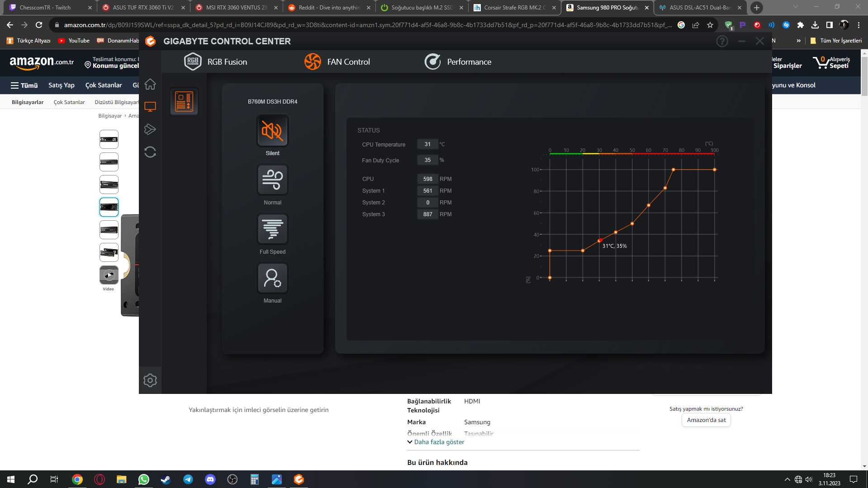Open the FAN Control tab
Viewport: 868px width, 488px height.
pyautogui.click(x=337, y=62)
